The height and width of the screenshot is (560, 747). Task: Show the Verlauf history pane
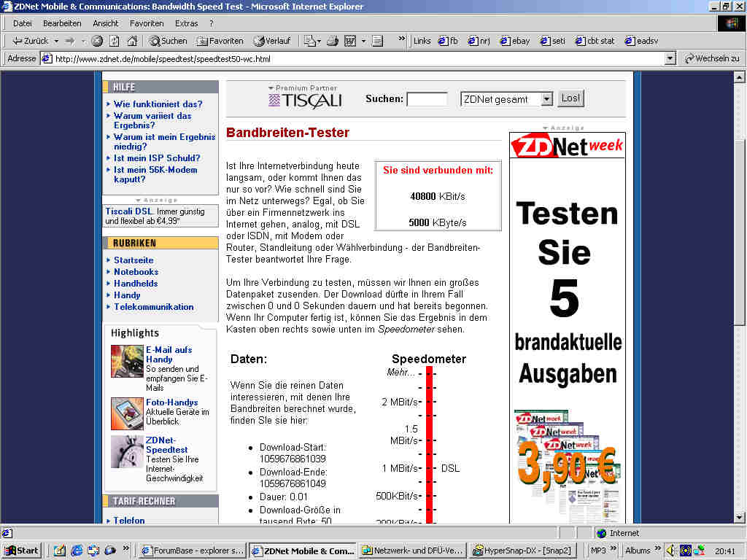tap(272, 41)
